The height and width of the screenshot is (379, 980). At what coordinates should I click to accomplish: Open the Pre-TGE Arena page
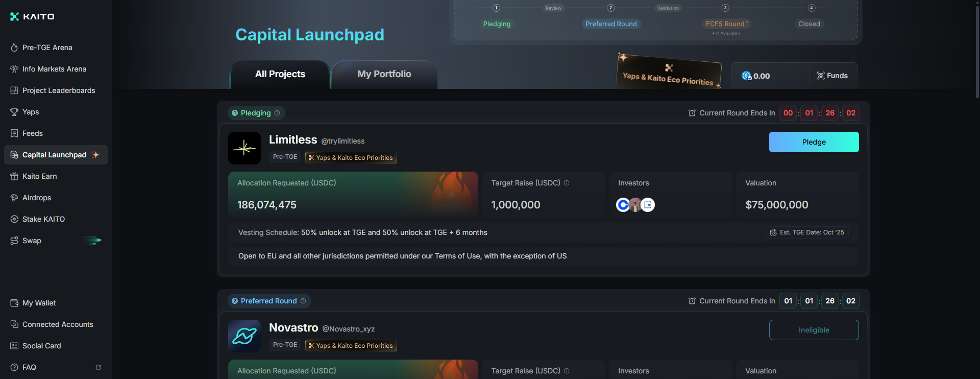pyautogui.click(x=47, y=48)
